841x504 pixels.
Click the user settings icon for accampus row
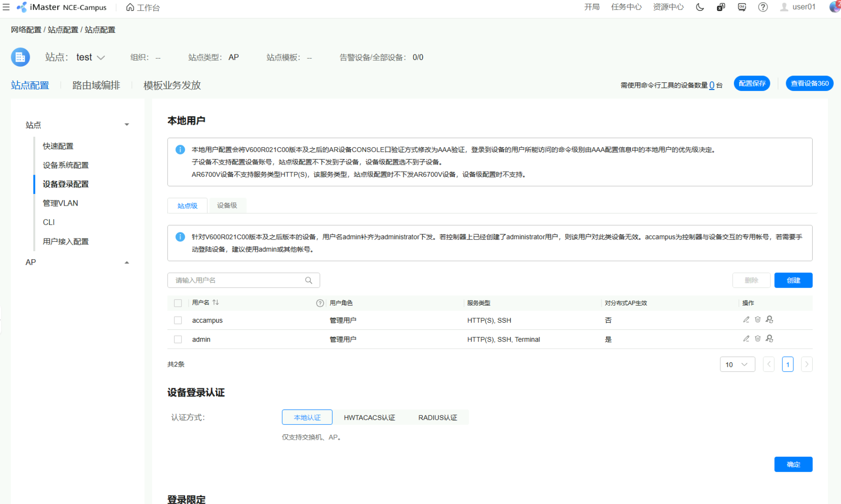coord(769,319)
